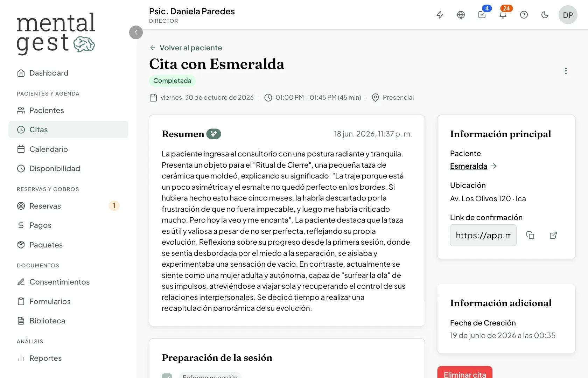Click the confirmation link URL field
The width and height of the screenshot is (588, 378).
point(483,235)
